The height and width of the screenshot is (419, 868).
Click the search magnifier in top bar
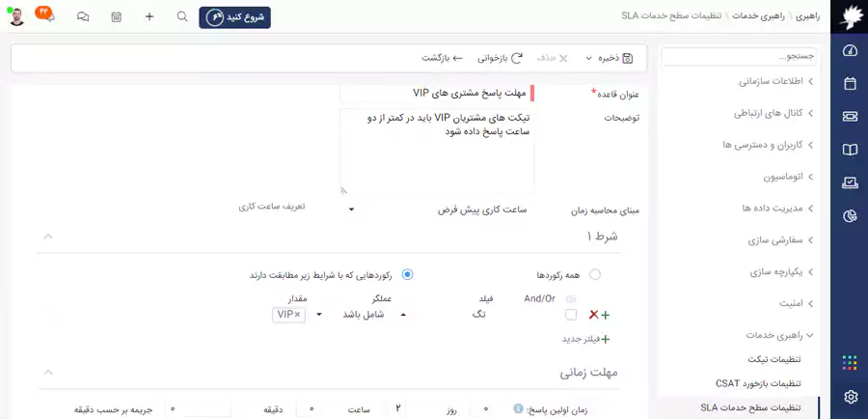pos(182,17)
